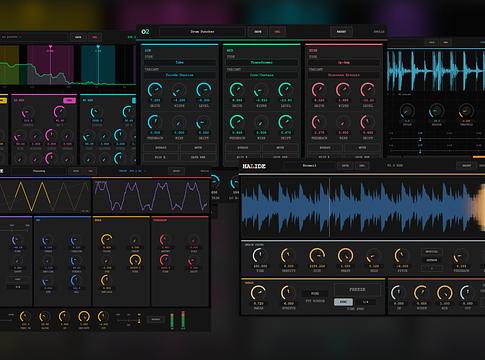
Task: Click the purple modulated waveform display
Action: (151, 196)
